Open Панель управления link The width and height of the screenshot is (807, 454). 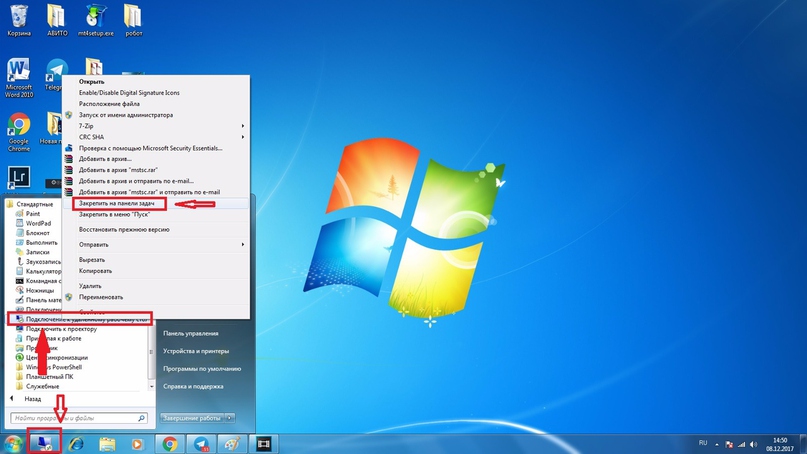[x=190, y=334]
